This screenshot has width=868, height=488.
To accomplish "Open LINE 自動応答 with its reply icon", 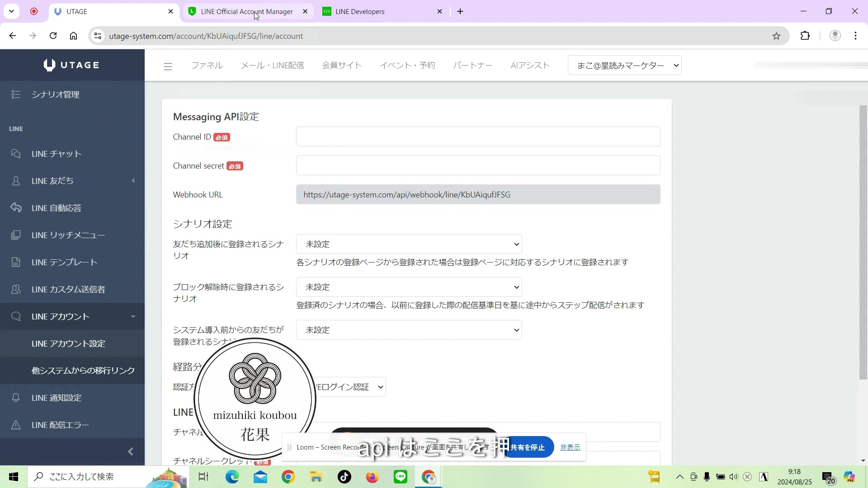I will [x=16, y=208].
